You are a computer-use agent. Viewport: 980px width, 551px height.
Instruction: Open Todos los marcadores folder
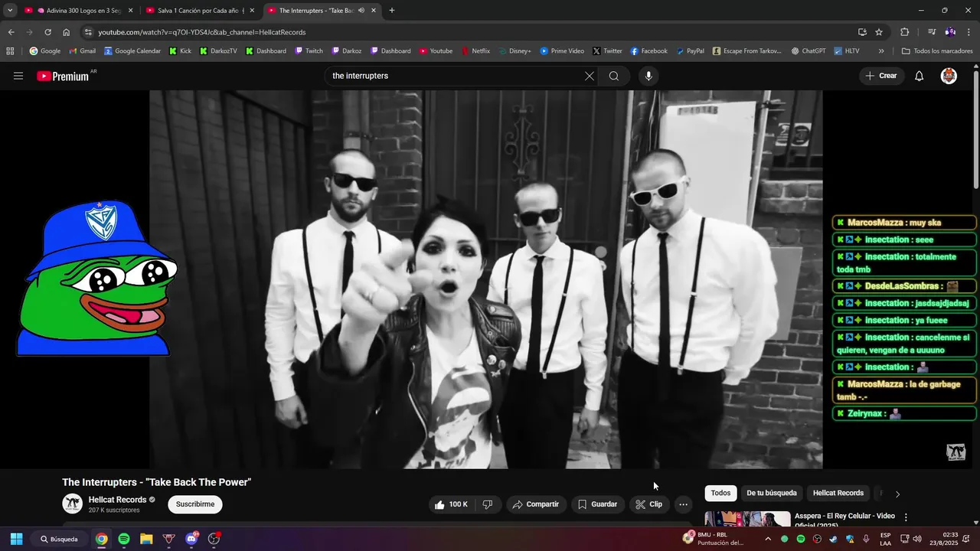937,51
